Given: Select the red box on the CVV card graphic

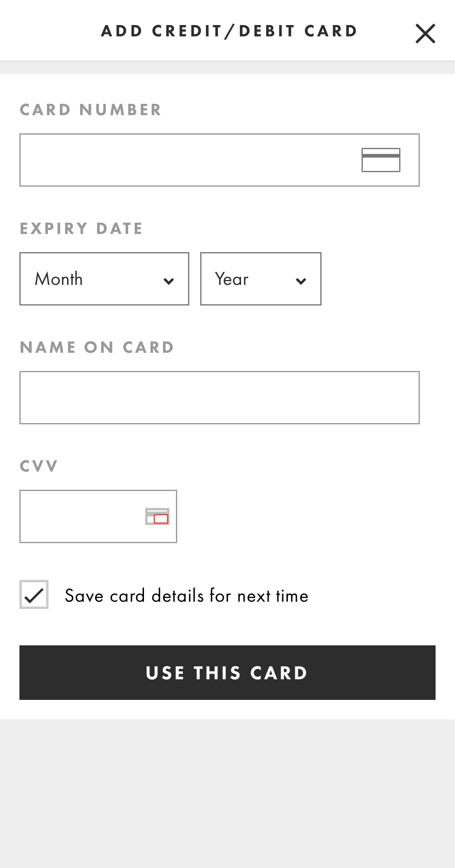Looking at the screenshot, I should [x=161, y=518].
